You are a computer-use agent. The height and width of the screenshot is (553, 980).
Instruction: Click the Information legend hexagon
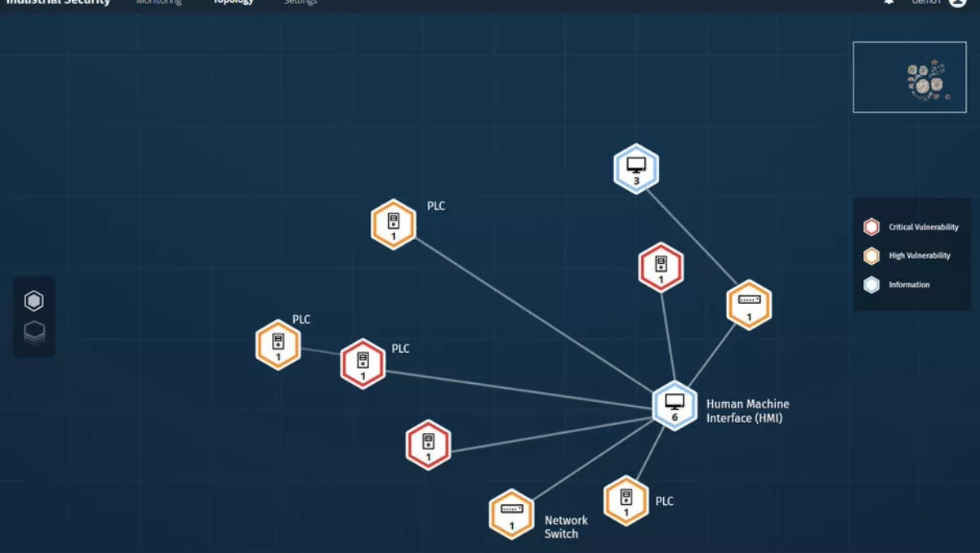(x=871, y=285)
